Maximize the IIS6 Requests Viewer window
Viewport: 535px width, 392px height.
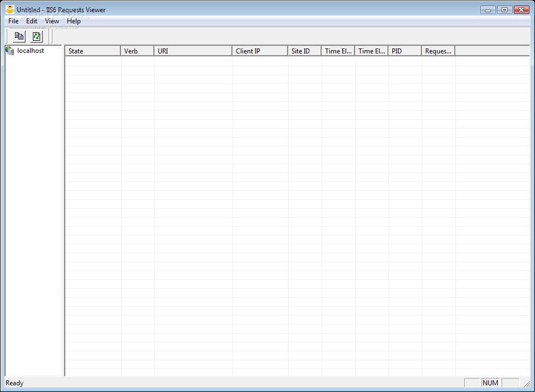pos(504,10)
